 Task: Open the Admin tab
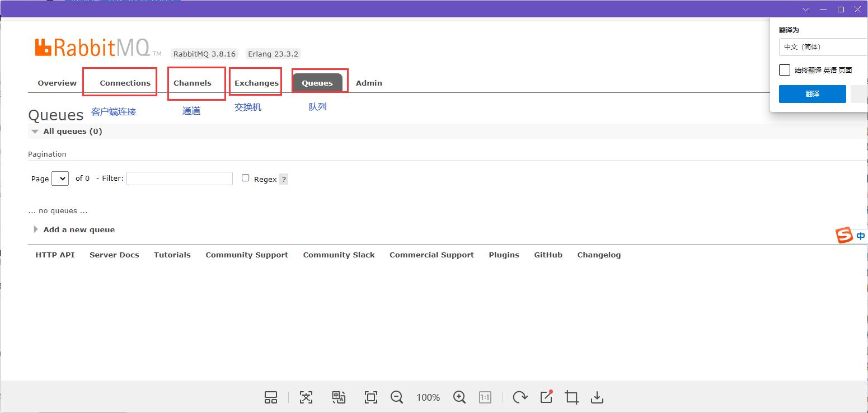(369, 83)
